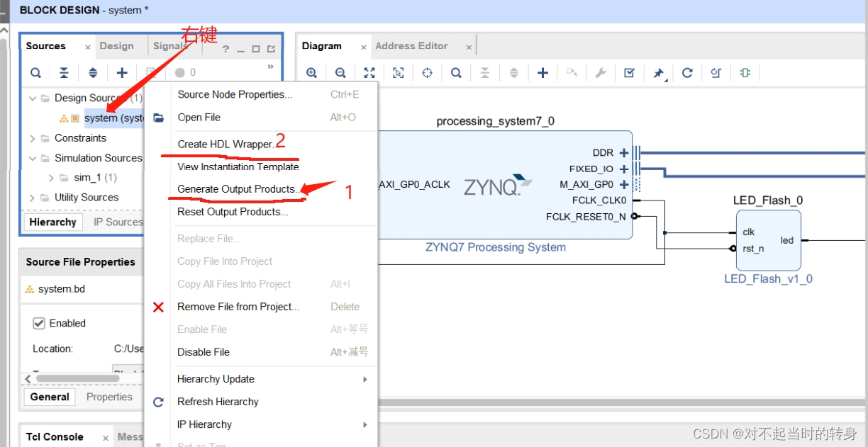
Task: Expand sim_1 tree node
Action: click(x=52, y=178)
